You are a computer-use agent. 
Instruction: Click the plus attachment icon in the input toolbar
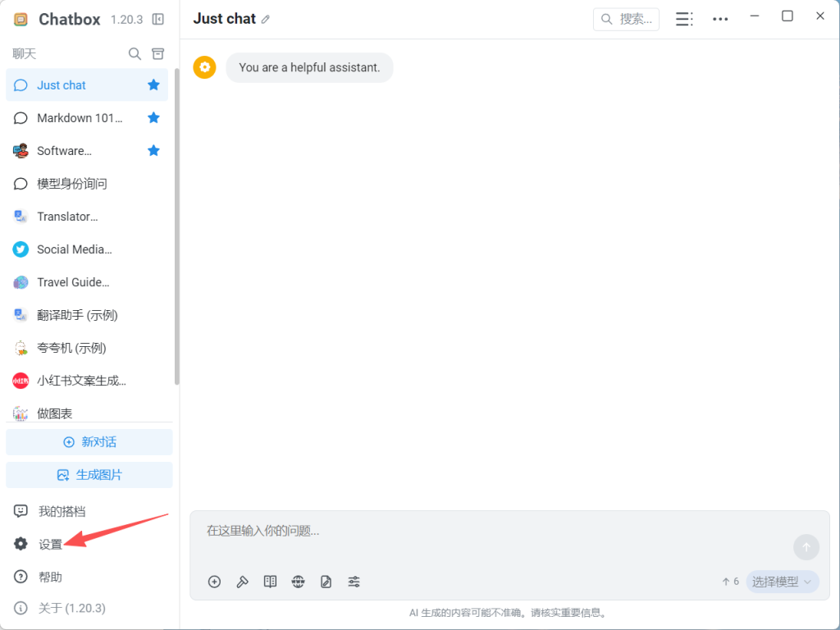point(214,582)
